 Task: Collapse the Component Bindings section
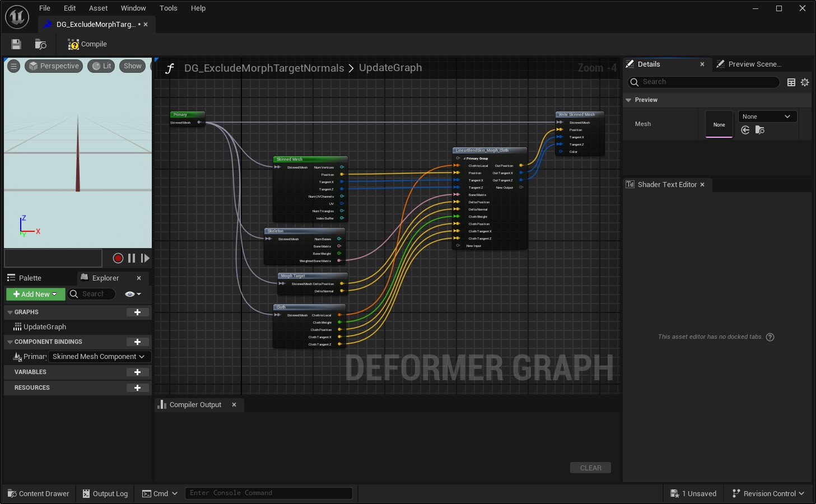10,342
